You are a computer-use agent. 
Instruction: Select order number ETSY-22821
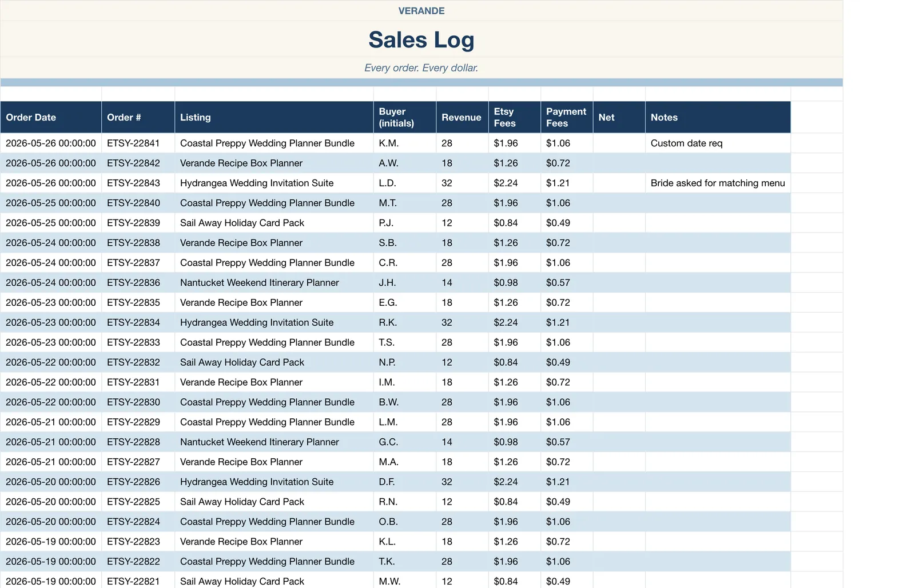(x=138, y=580)
